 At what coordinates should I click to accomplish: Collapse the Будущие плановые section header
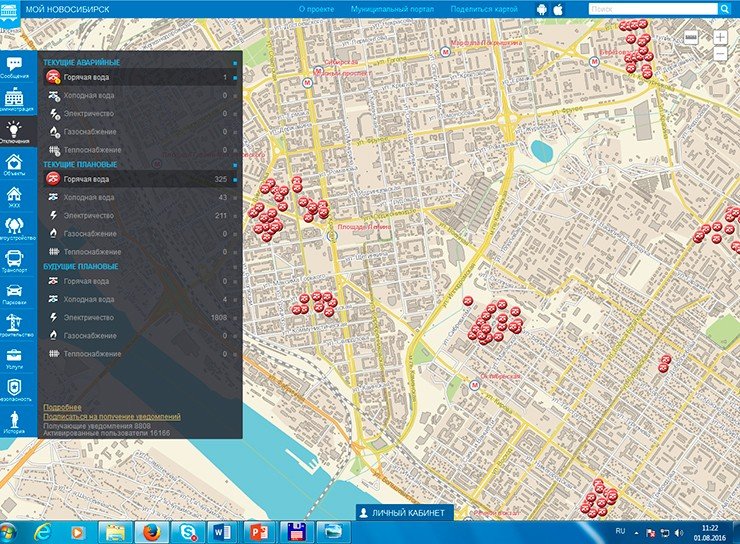click(x=81, y=266)
